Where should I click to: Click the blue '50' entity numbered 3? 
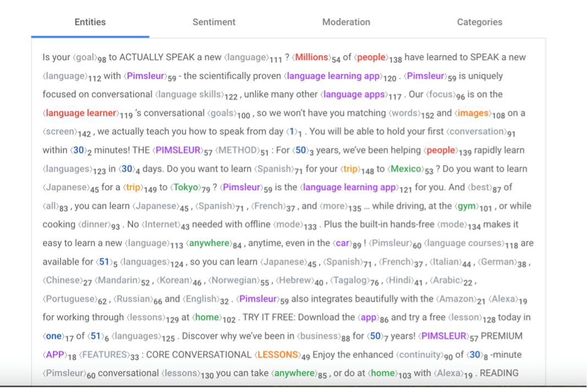tap(301, 151)
